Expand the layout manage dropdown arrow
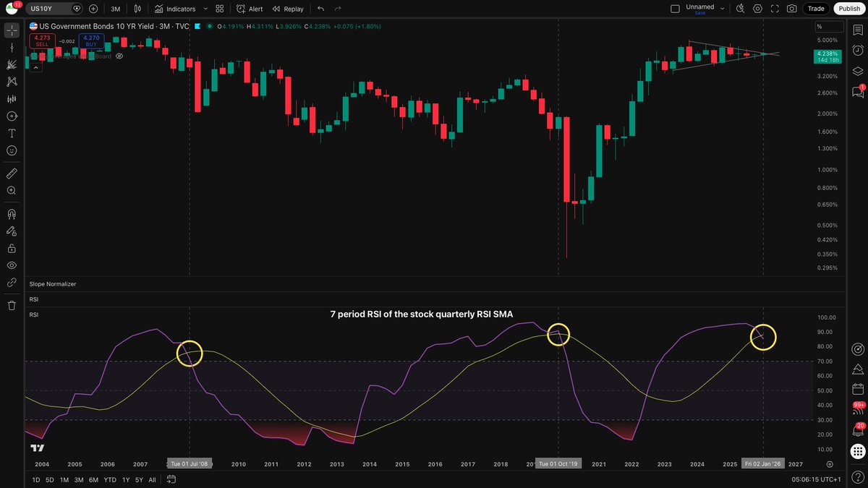This screenshot has width=868, height=488. 722,9
